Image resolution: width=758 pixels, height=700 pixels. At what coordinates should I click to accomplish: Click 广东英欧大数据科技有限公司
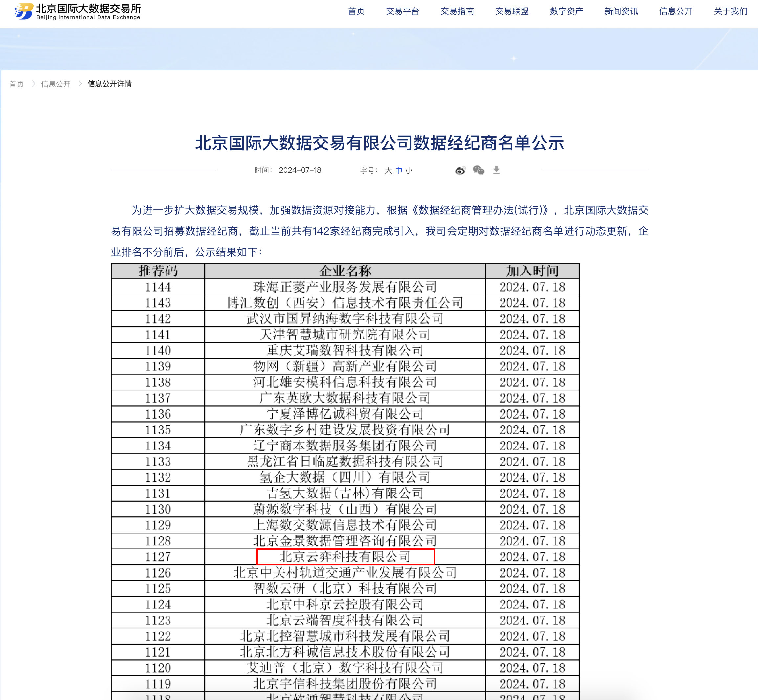[x=345, y=398]
